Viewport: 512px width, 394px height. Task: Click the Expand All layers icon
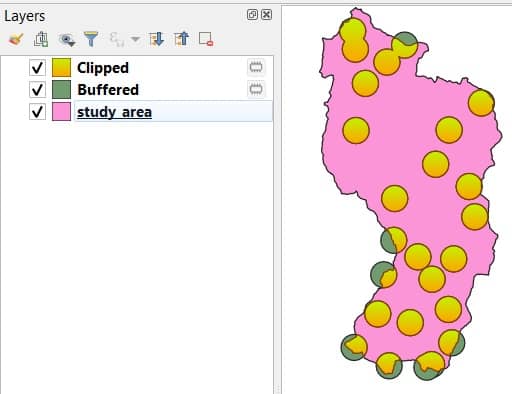[x=156, y=39]
